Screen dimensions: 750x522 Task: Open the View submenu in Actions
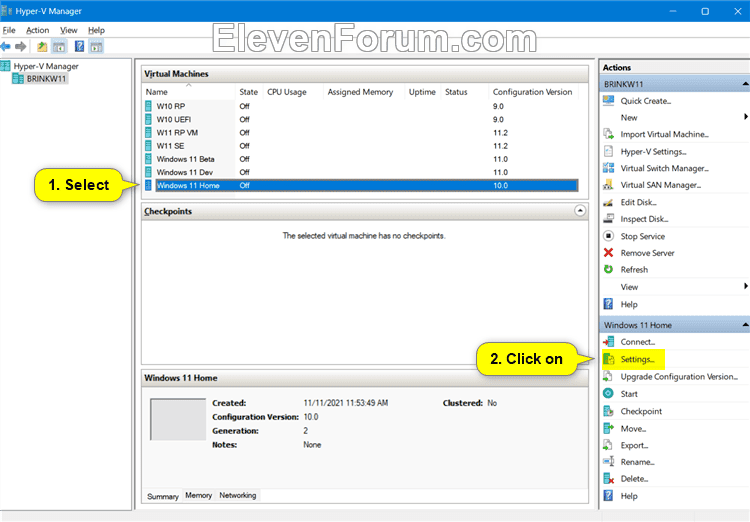tap(674, 287)
